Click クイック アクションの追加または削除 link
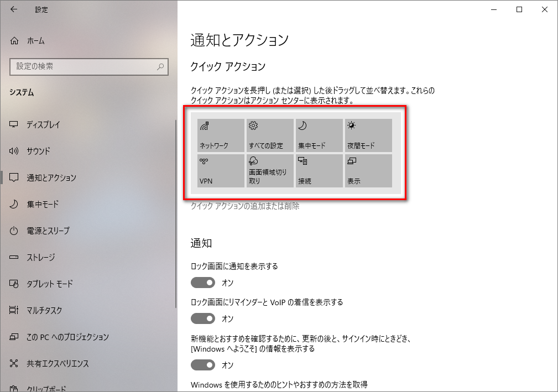The height and width of the screenshot is (392, 558). [x=245, y=206]
